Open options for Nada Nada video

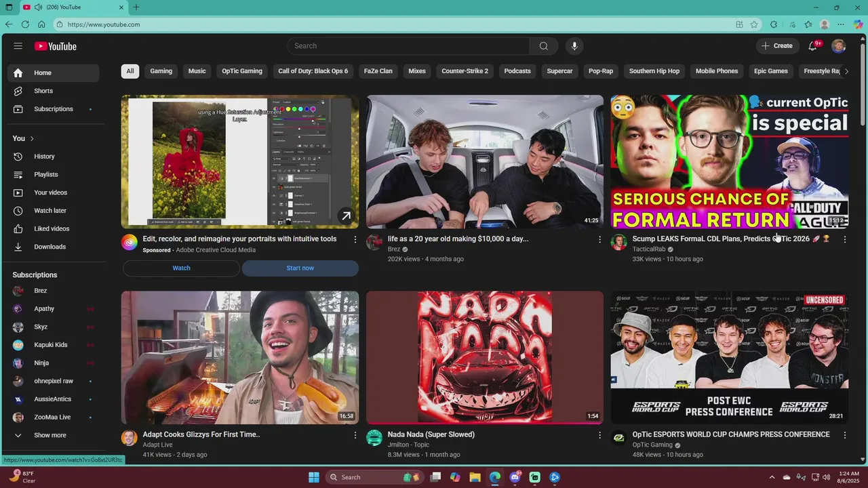(x=599, y=435)
